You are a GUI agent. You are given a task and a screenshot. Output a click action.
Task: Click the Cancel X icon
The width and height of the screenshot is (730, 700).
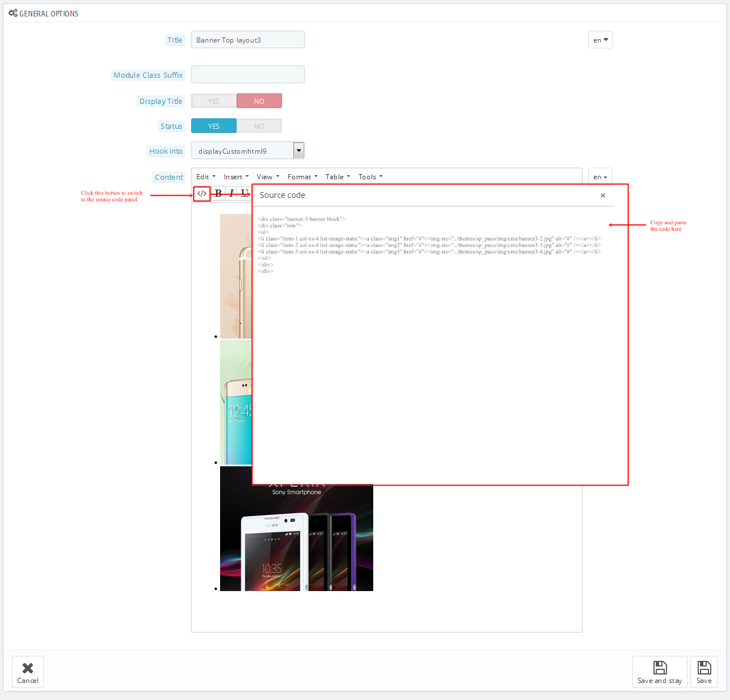point(28,668)
